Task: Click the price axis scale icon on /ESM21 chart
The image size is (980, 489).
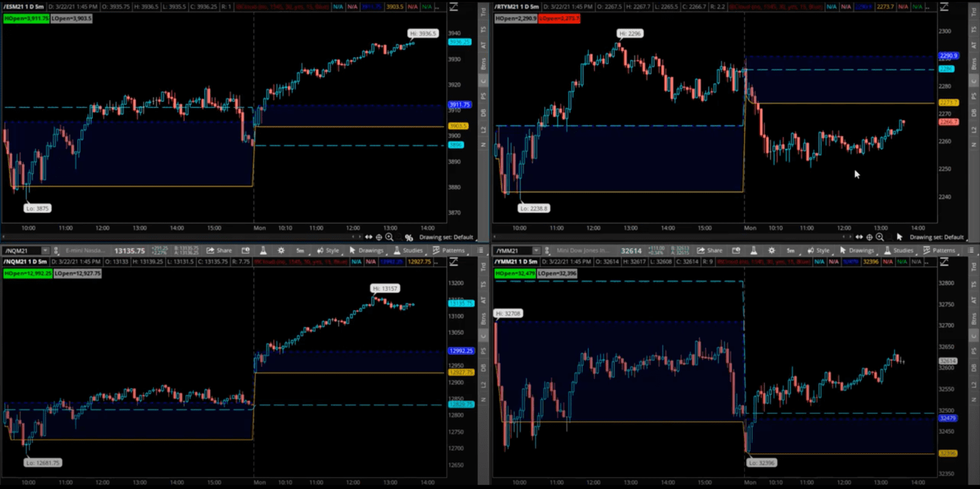Action: pos(454,7)
